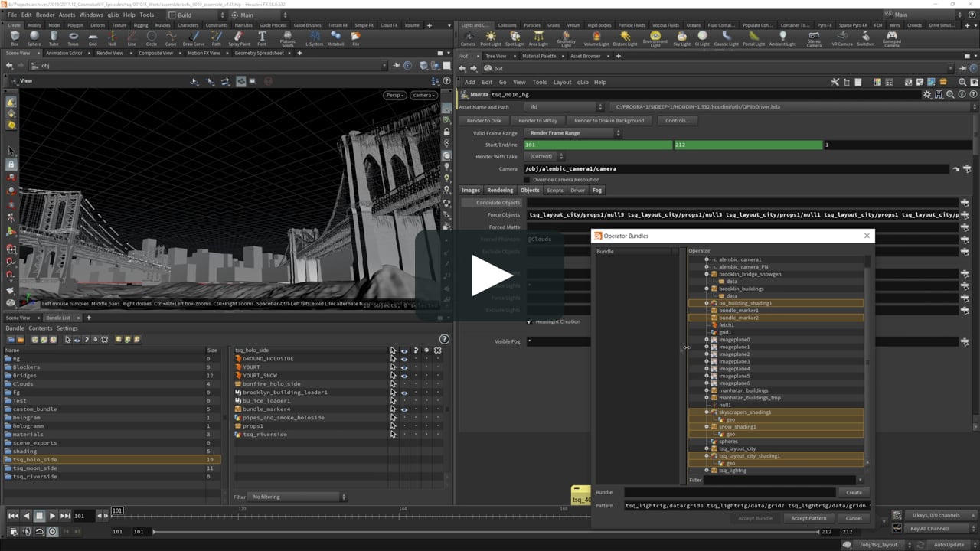Image resolution: width=980 pixels, height=551 pixels.
Task: Select the Box shelf tool
Action: click(x=15, y=38)
